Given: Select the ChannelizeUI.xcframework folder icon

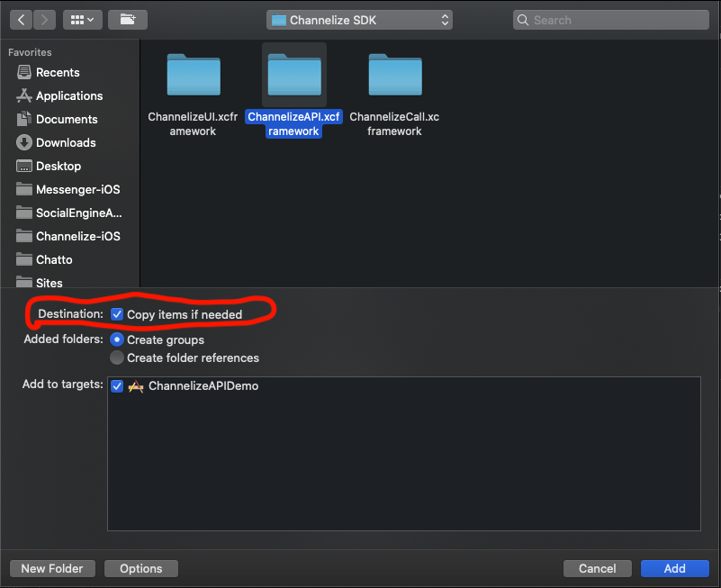Looking at the screenshot, I should tap(194, 75).
